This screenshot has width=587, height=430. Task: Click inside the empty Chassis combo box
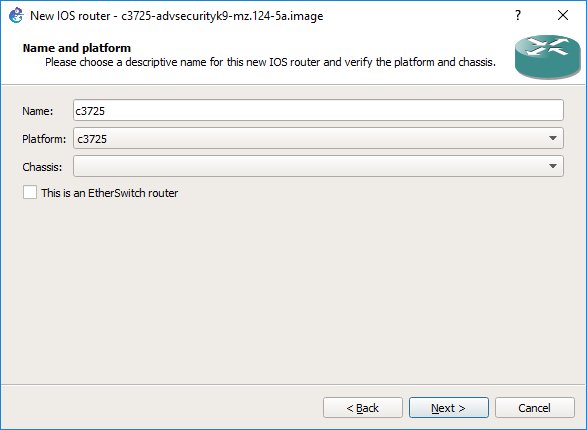tap(318, 166)
